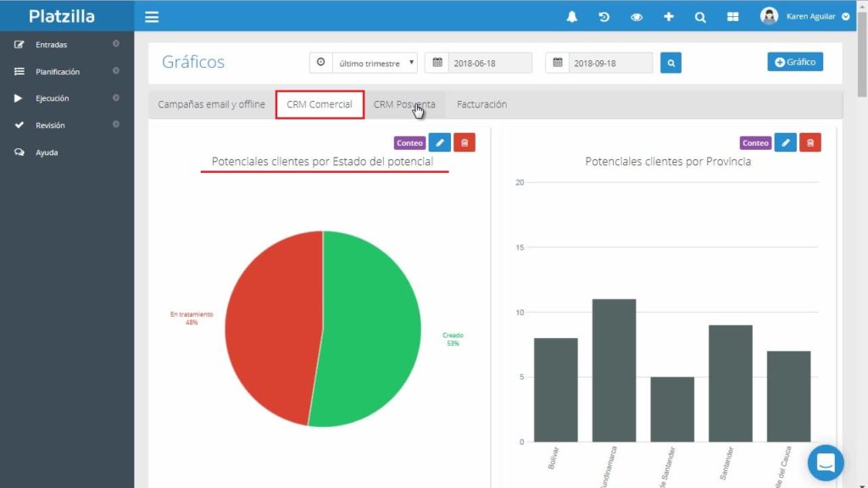Open calendar icon for end date
Screen dimensions: 868x488
pos(558,63)
